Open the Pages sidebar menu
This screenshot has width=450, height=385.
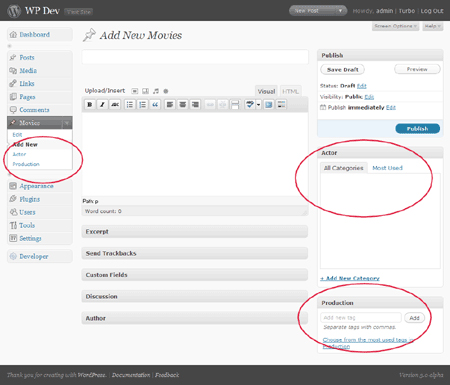pyautogui.click(x=27, y=97)
